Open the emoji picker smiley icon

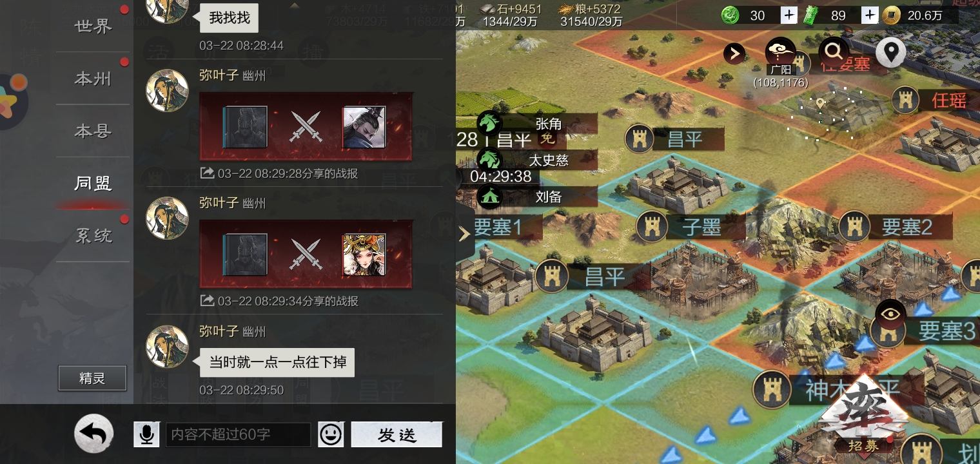331,434
